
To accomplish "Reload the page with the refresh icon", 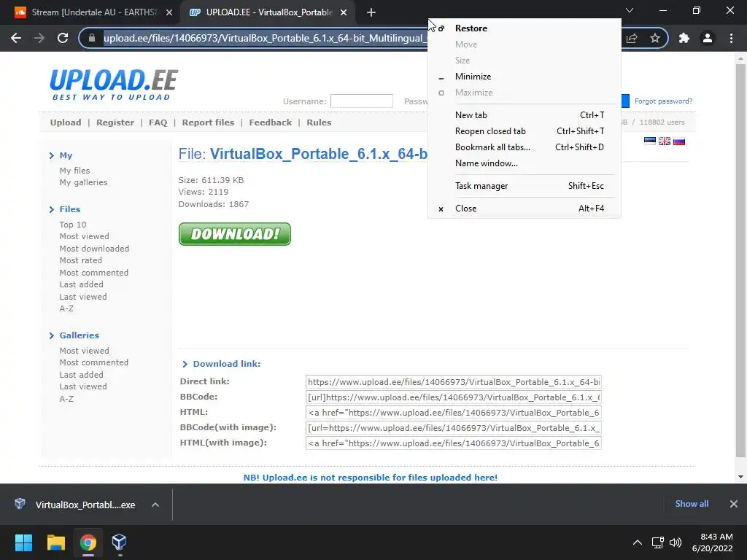I will click(63, 38).
